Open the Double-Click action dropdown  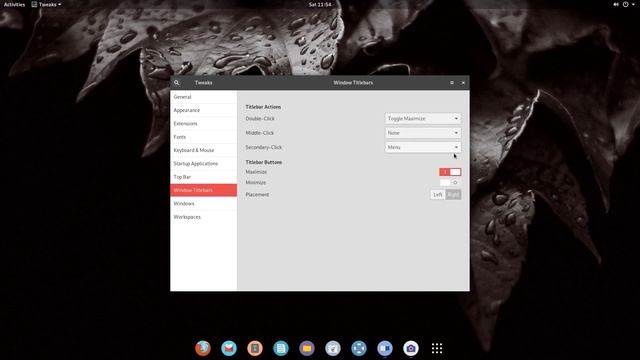point(423,118)
